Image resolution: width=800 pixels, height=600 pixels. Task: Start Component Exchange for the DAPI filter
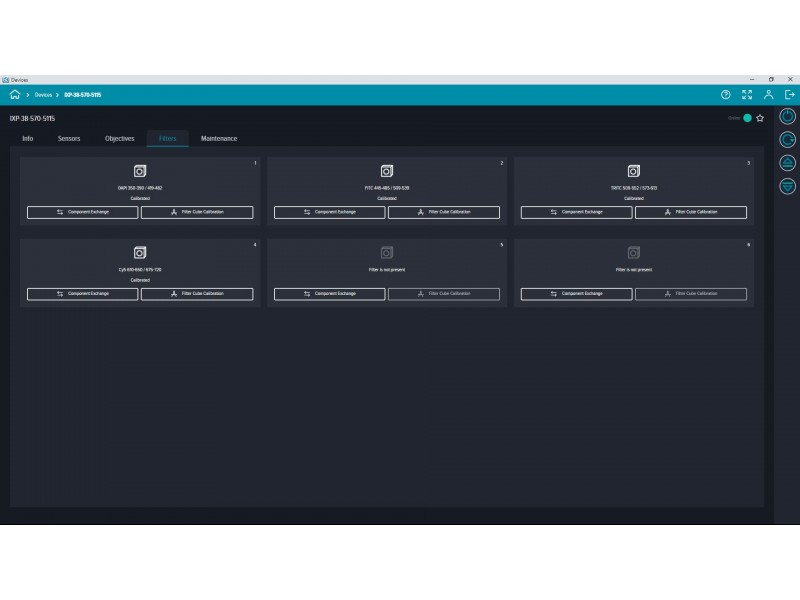point(83,212)
